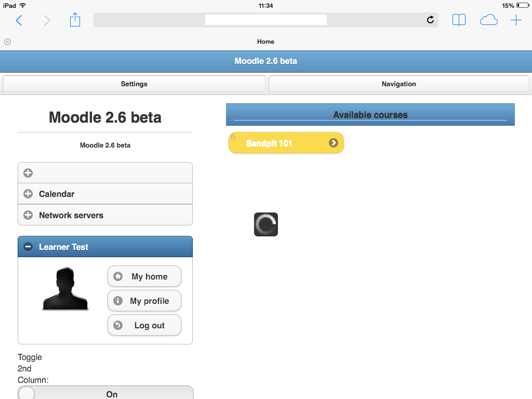Expand the unlabeled first block row
Image resolution: width=532 pixels, height=399 pixels.
(105, 173)
